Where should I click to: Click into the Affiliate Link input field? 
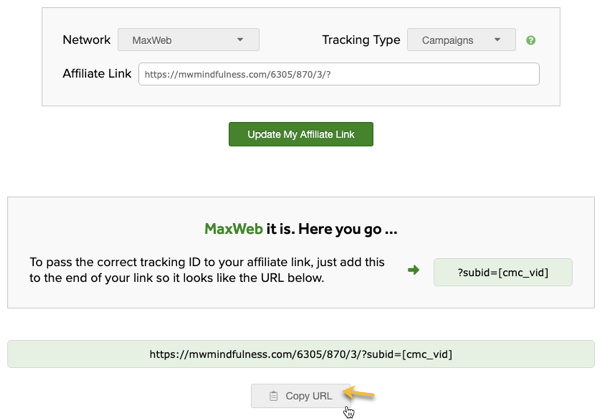tap(339, 74)
